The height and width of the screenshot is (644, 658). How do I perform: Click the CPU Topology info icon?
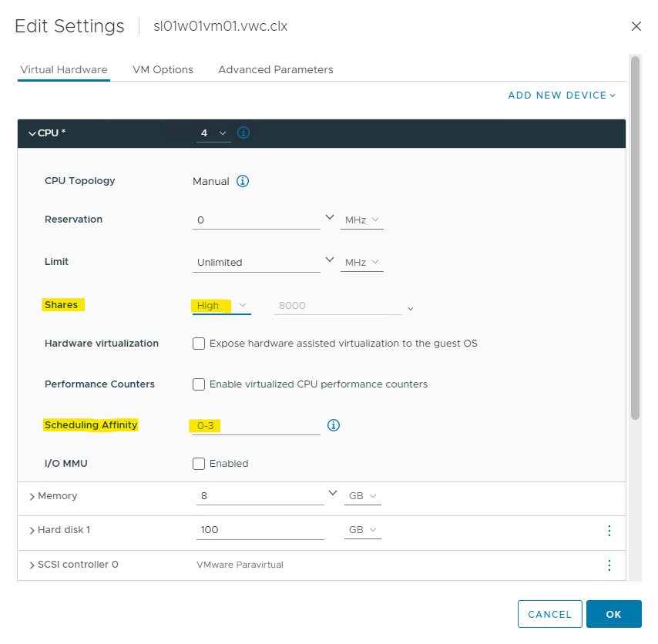pos(243,182)
